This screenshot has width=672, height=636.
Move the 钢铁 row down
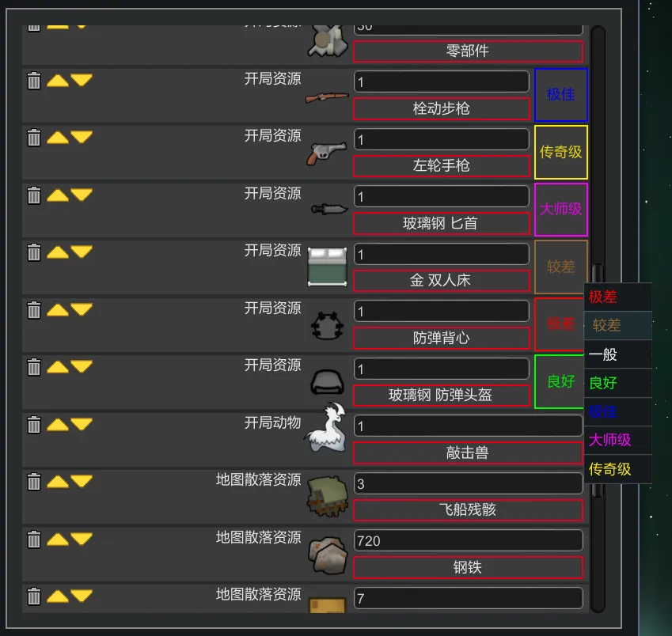click(x=82, y=539)
